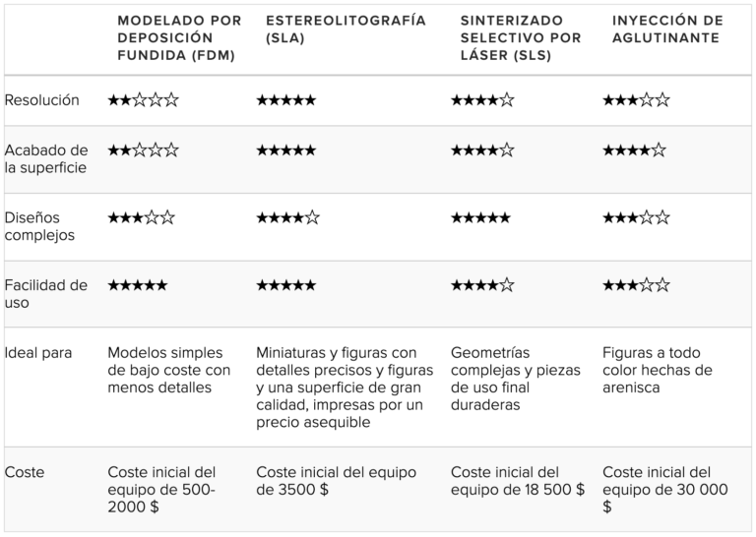Click Inyección de aglutinante Acabado stars

coord(635,150)
